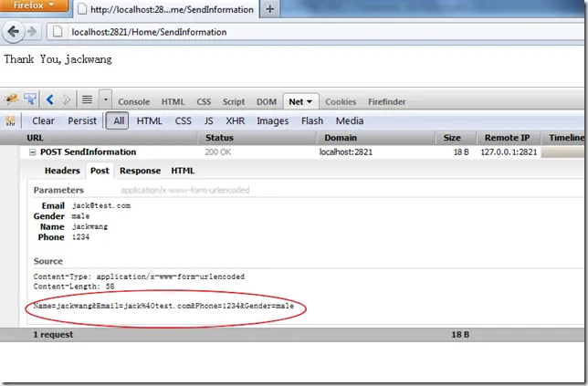Image resolution: width=588 pixels, height=386 pixels.
Task: Click the 'jackwang' Name parameter value
Action: click(x=90, y=226)
